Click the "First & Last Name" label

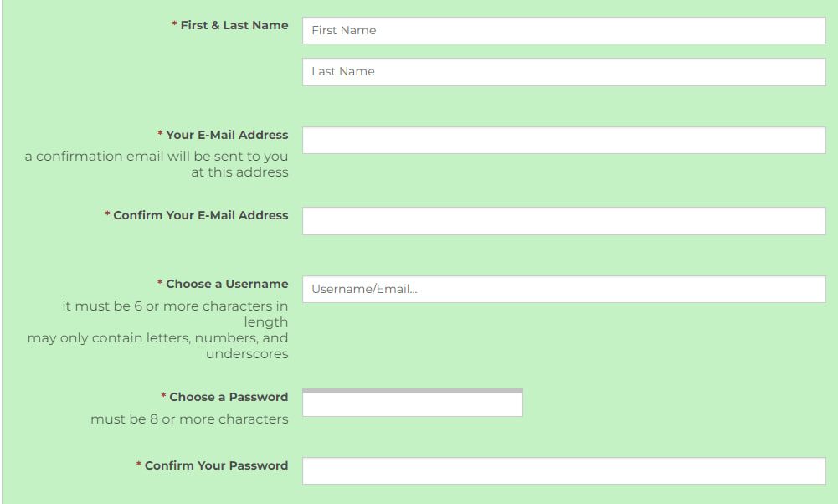pos(234,25)
